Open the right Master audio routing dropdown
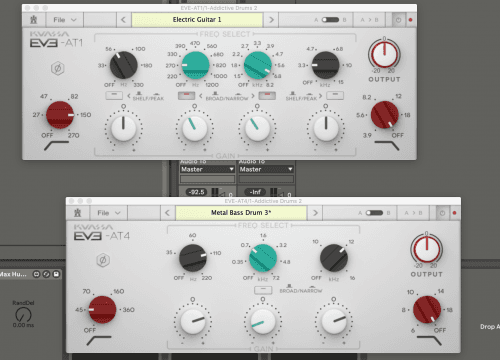Viewport: 500px width, 360px height. tap(266, 169)
